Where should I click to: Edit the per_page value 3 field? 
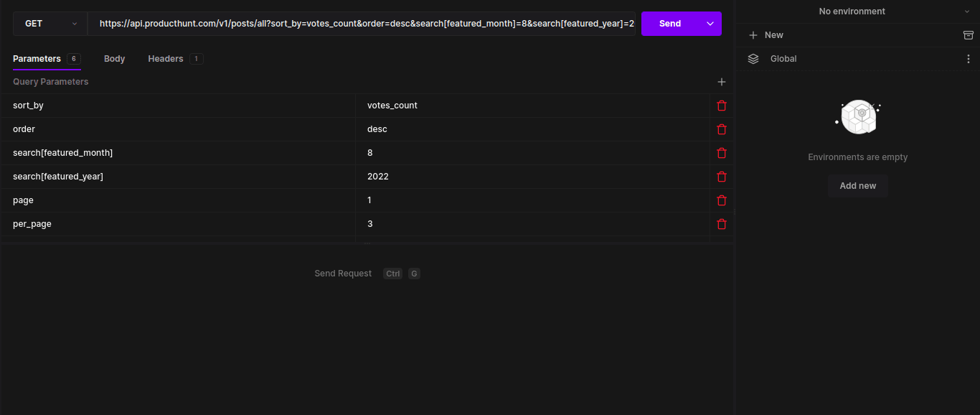pyautogui.click(x=533, y=224)
